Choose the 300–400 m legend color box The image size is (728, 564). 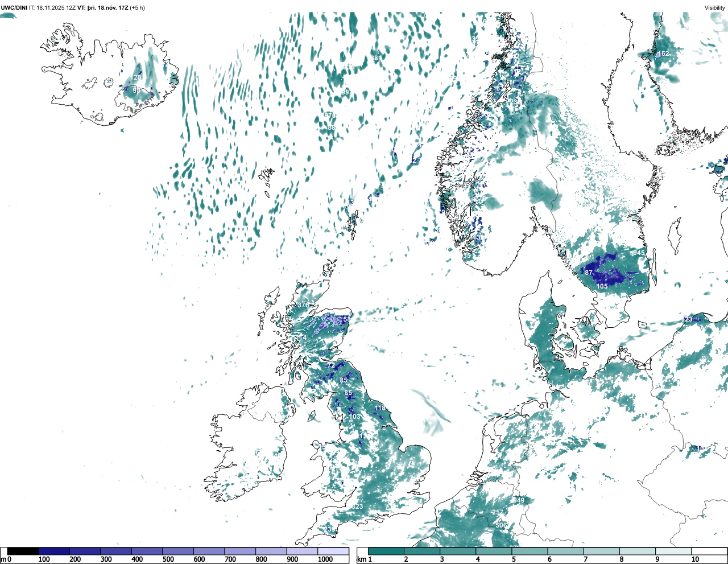pos(116,551)
